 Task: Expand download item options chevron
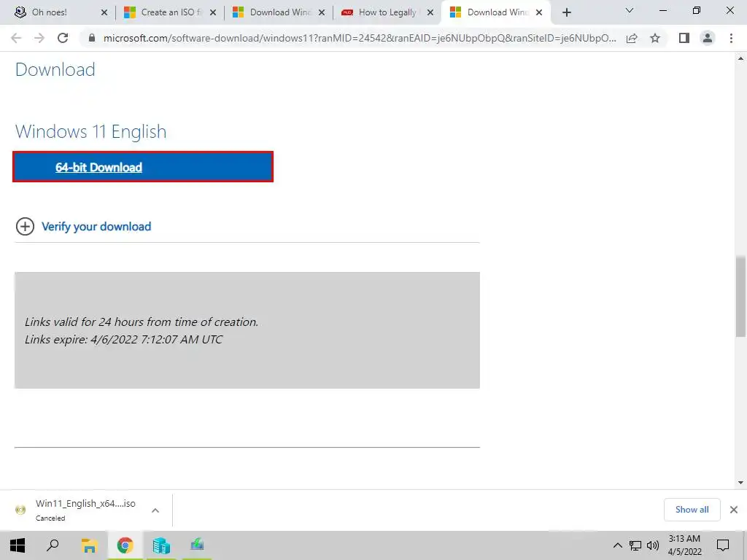click(x=155, y=510)
